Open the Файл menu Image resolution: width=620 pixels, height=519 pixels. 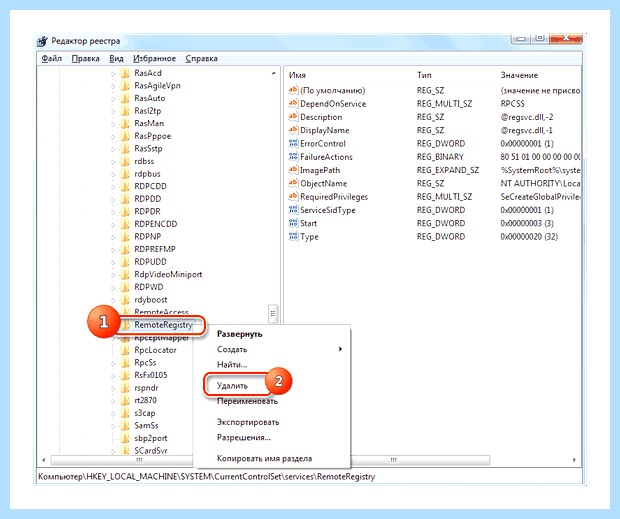tap(52, 59)
